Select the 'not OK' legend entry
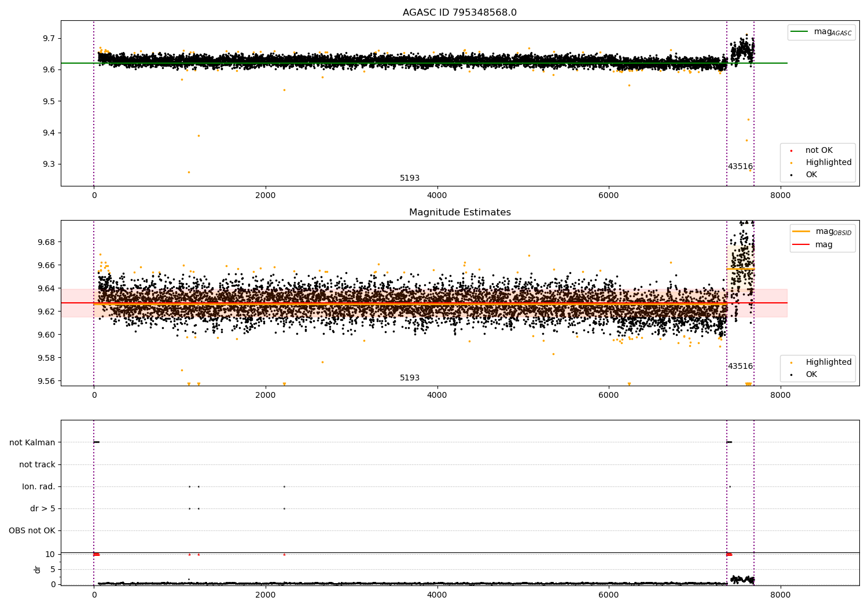Image resolution: width=868 pixels, height=608 pixels. point(819,151)
